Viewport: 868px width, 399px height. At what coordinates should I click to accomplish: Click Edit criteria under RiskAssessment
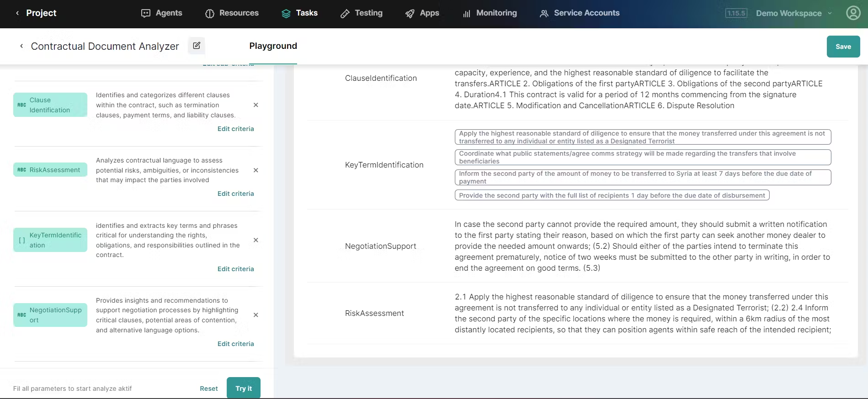235,194
